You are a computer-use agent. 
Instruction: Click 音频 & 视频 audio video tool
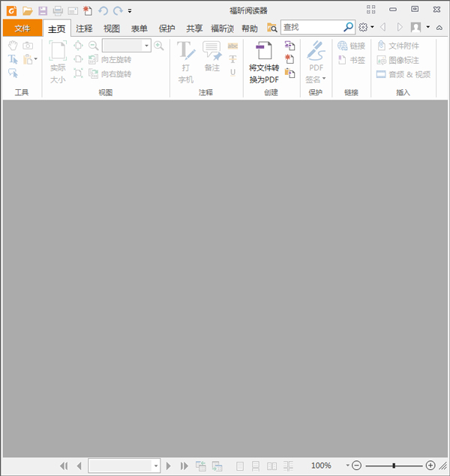tap(403, 74)
